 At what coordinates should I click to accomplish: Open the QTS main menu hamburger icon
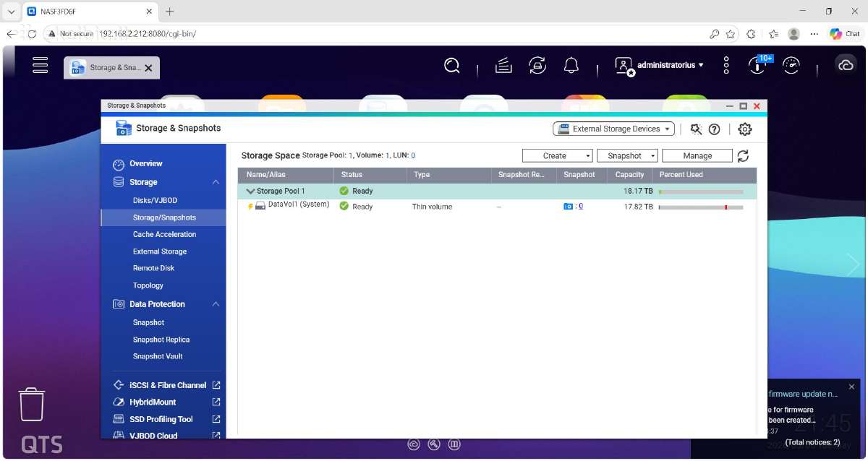pos(41,65)
